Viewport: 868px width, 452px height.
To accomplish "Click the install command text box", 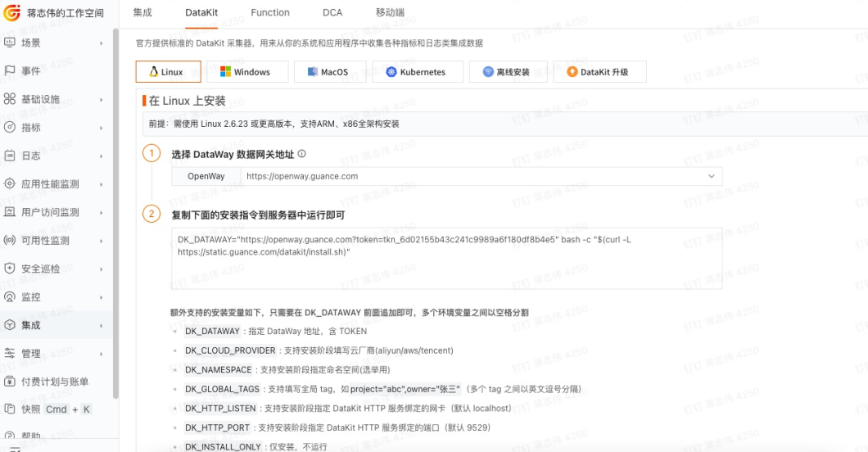I will (x=446, y=258).
